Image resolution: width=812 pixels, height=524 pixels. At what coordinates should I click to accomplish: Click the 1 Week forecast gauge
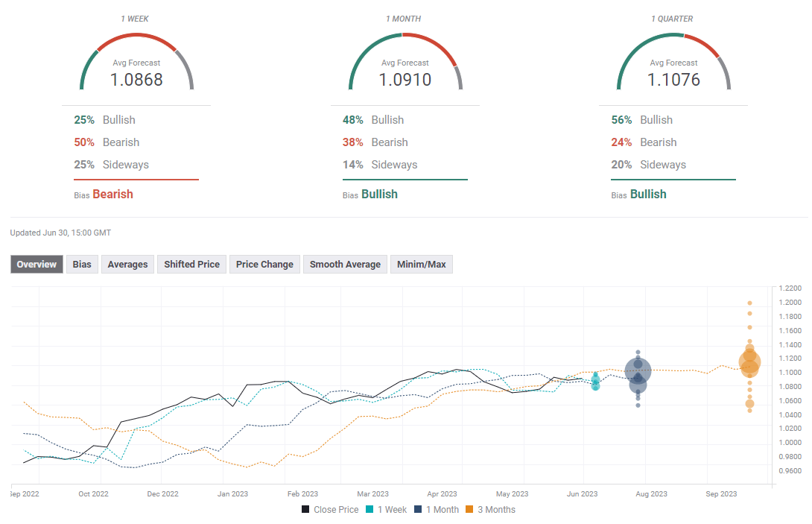pyautogui.click(x=136, y=63)
